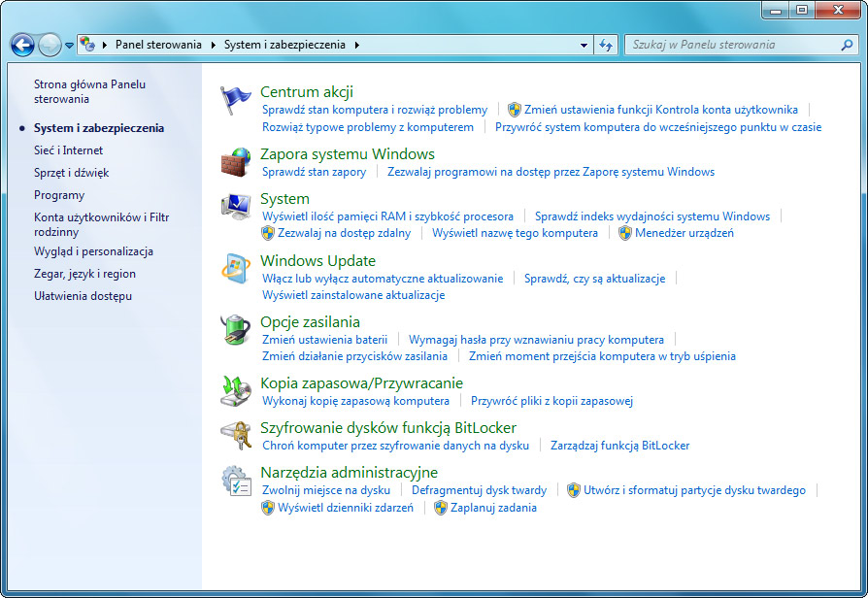The width and height of the screenshot is (868, 598).
Task: Click Przywróć pliki z kopii zapasowej
Action: (551, 401)
